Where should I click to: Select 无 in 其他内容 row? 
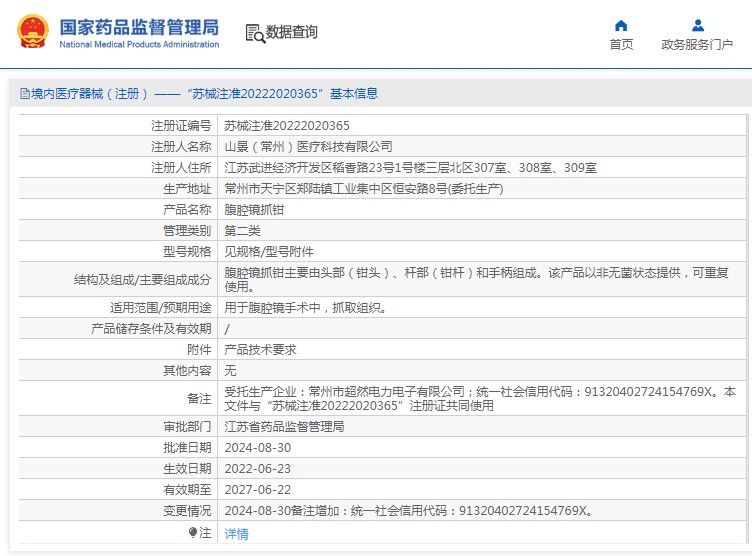pyautogui.click(x=230, y=371)
